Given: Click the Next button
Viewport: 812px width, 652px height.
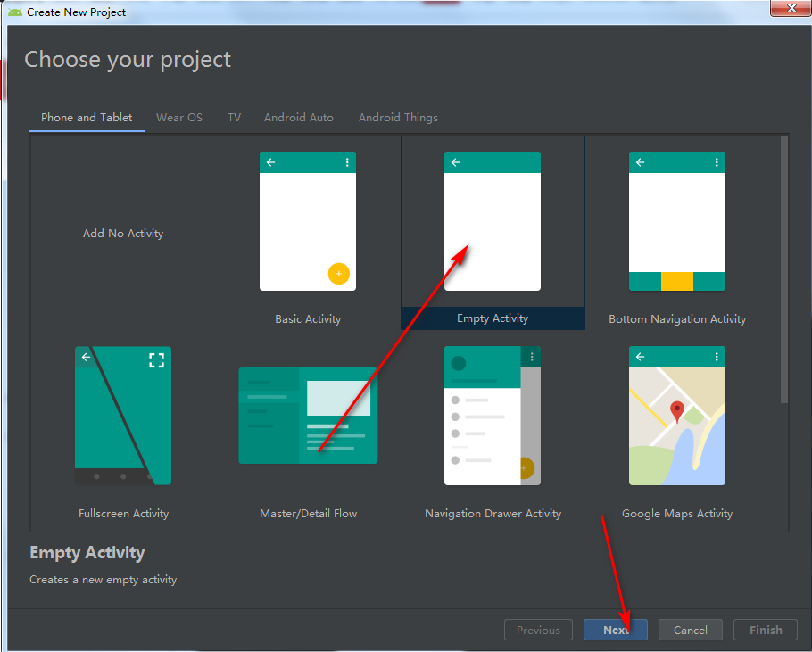Looking at the screenshot, I should [615, 630].
